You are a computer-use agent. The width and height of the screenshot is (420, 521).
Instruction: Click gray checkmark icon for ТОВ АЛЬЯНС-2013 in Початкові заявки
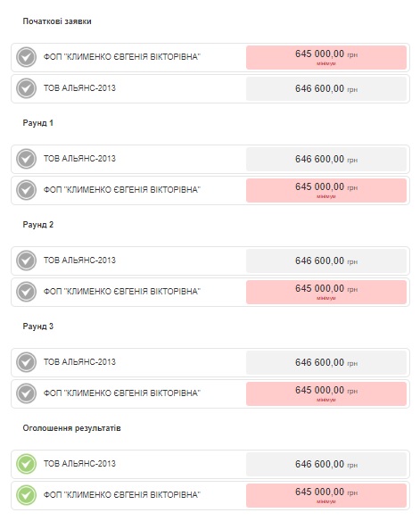coord(26,88)
